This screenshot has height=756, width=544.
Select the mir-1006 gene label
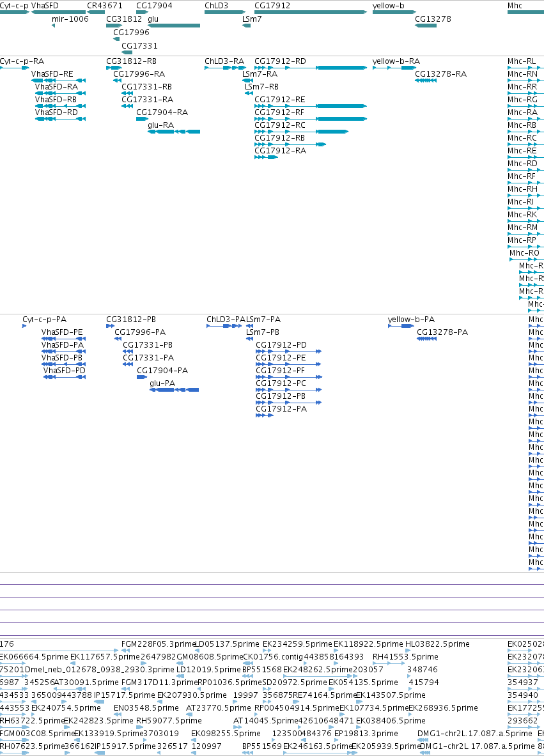(x=70, y=19)
